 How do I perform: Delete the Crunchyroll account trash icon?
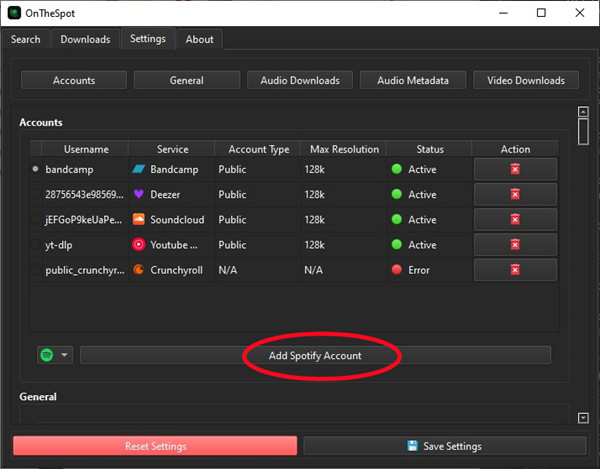click(x=515, y=270)
